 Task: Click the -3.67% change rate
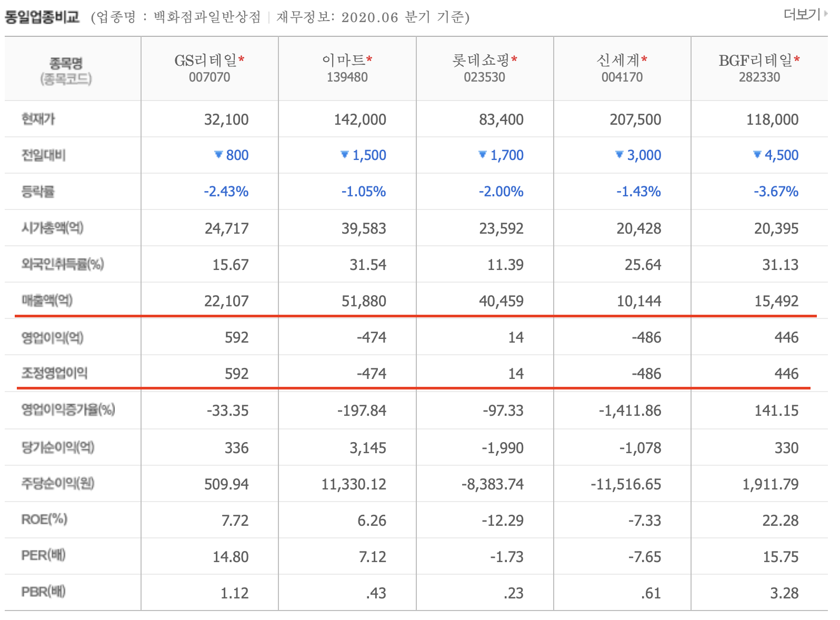click(776, 192)
